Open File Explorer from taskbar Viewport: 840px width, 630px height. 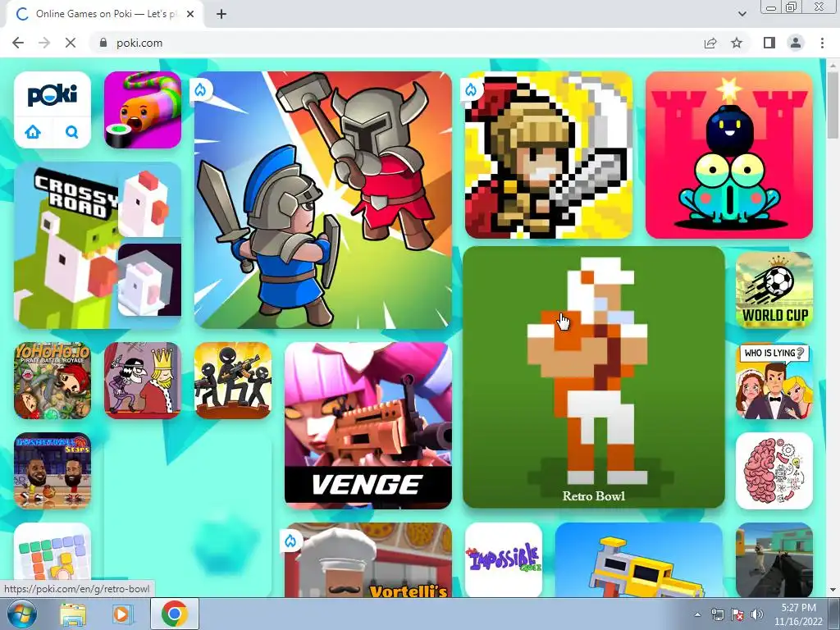tap(73, 614)
